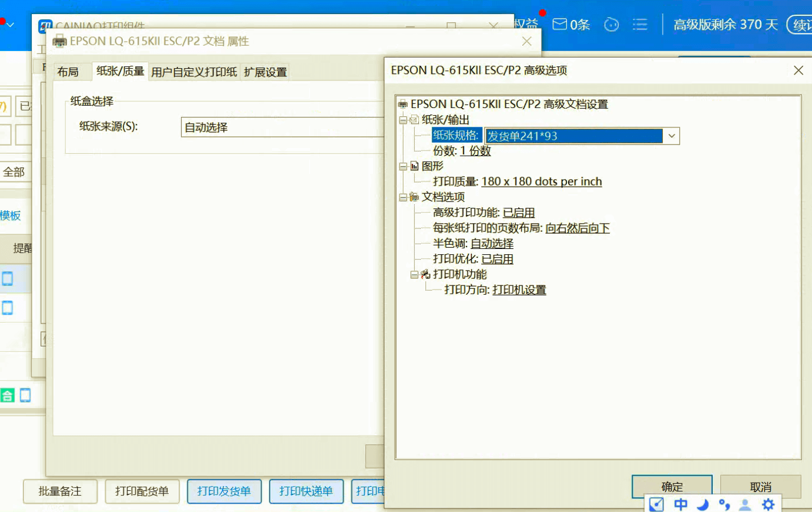Click 高级打印功能 已启用 value
Image resolution: width=812 pixels, height=512 pixels.
[x=519, y=213]
